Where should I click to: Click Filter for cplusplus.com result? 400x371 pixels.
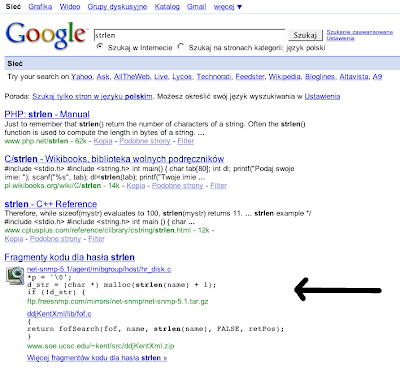pos(97,239)
